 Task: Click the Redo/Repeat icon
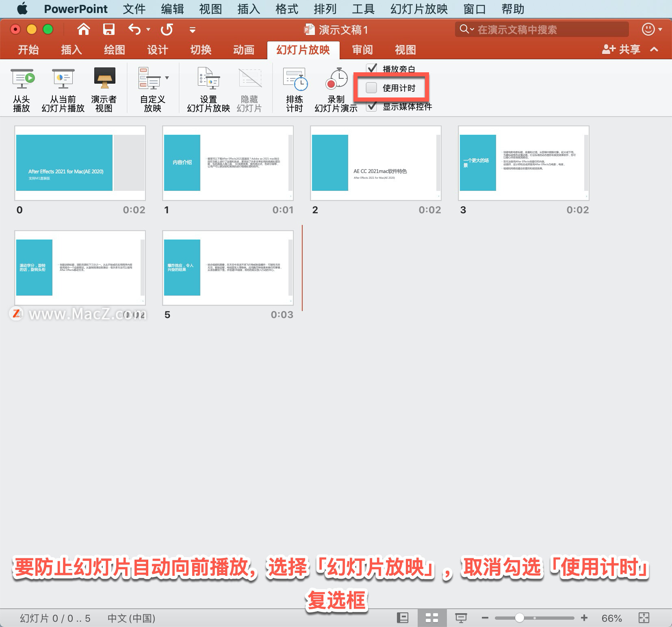[167, 29]
